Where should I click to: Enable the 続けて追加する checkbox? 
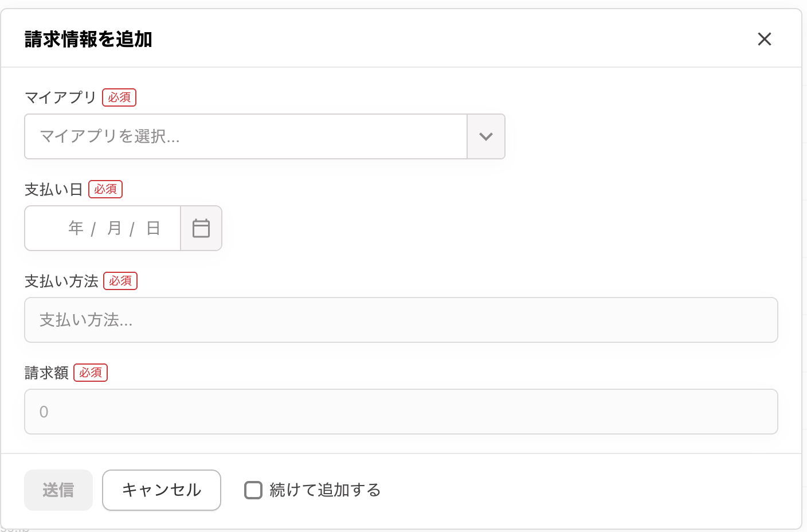coord(253,490)
